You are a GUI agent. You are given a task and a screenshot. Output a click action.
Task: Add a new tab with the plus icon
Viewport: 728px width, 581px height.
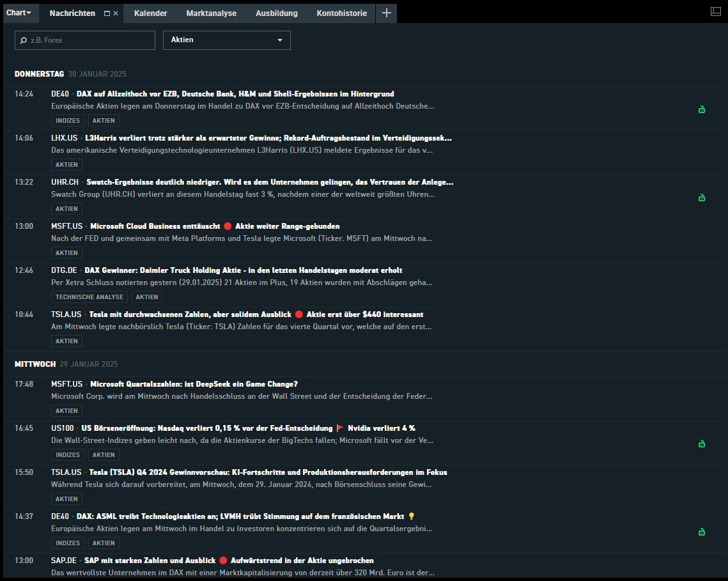(386, 13)
